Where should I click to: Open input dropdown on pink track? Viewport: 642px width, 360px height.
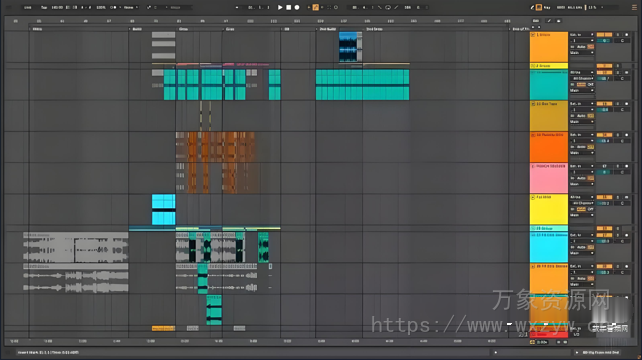tap(582, 166)
